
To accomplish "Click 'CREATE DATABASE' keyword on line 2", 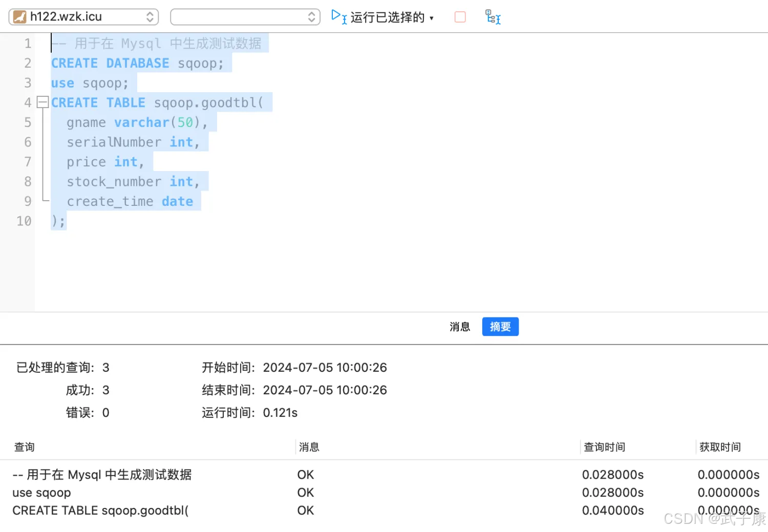I will click(x=110, y=63).
